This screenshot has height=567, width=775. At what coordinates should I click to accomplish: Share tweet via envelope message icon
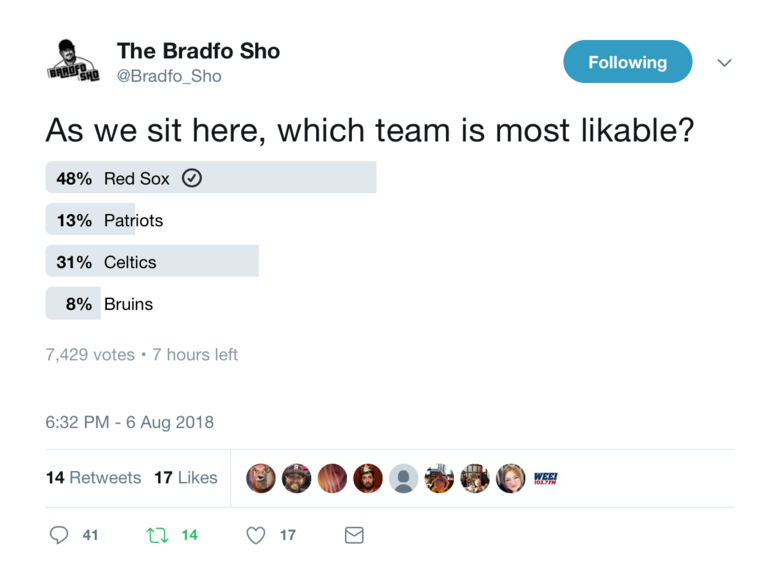click(354, 535)
